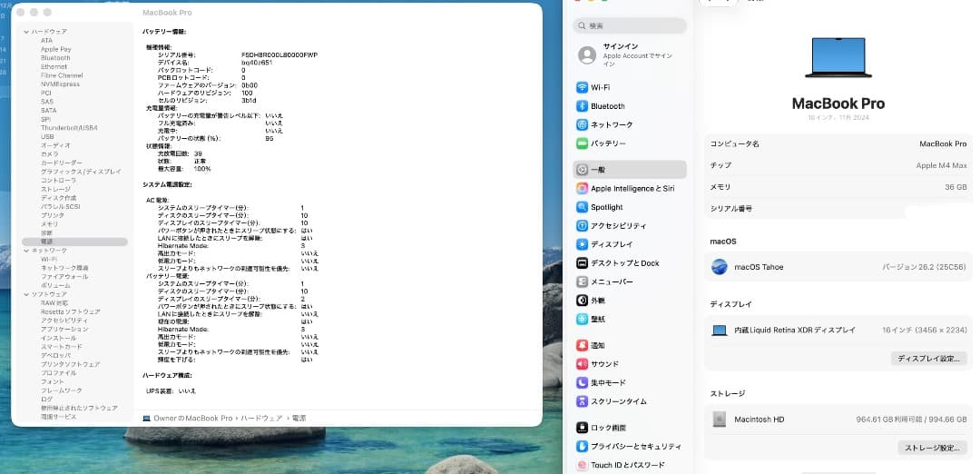The image size is (980, 474).
Task: Select PCI in hardware list
Action: 46,94
